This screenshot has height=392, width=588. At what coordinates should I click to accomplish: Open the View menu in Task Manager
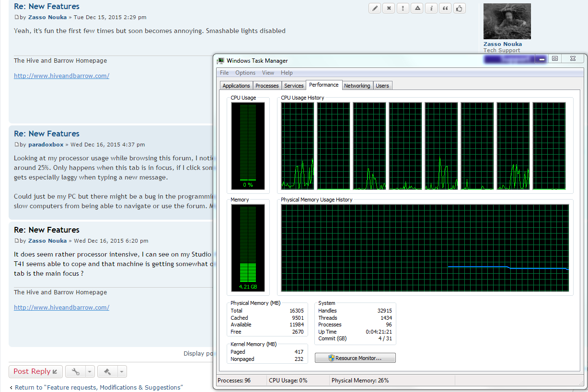(268, 73)
